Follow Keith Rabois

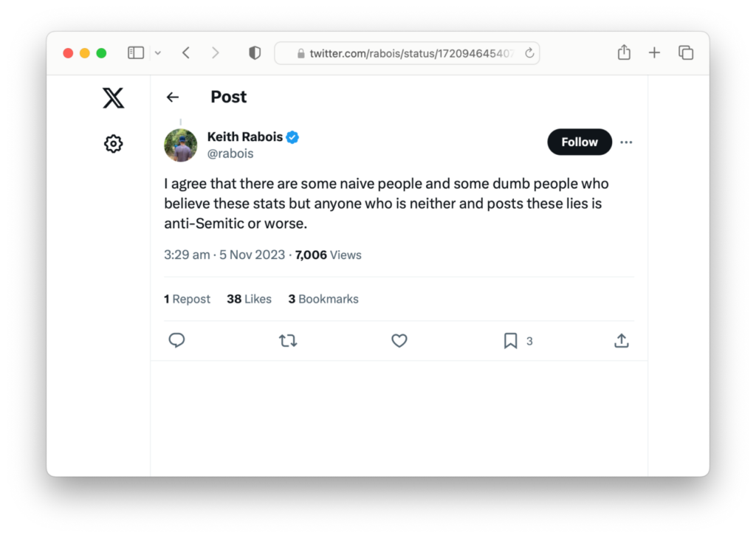tap(579, 142)
